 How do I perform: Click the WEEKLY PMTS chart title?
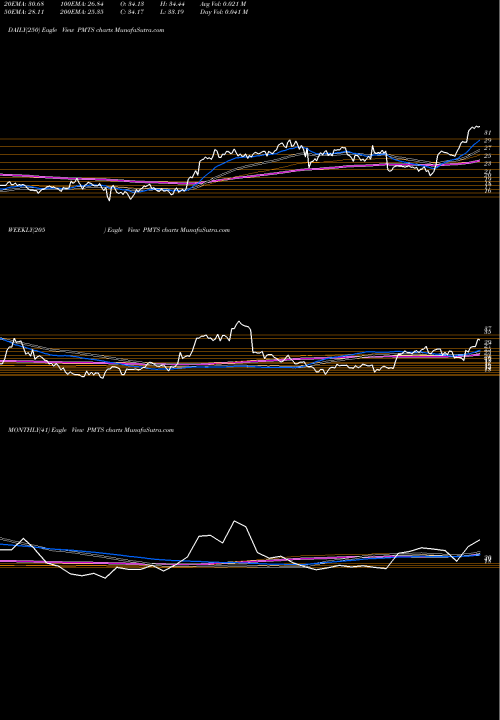pos(118,230)
